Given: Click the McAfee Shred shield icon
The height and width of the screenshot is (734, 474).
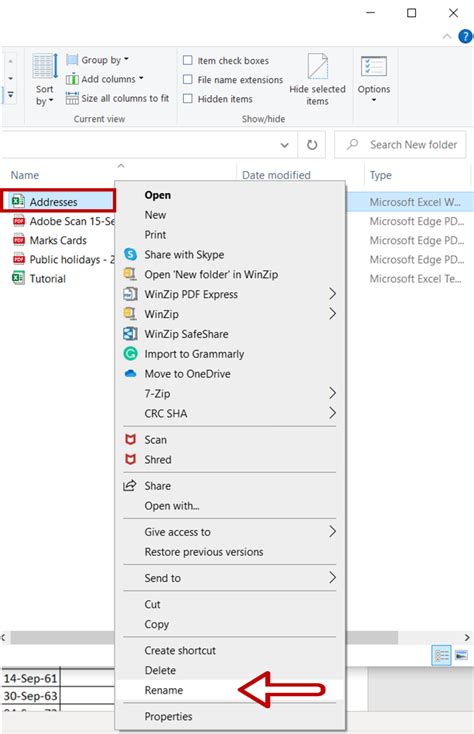Looking at the screenshot, I should pos(130,459).
